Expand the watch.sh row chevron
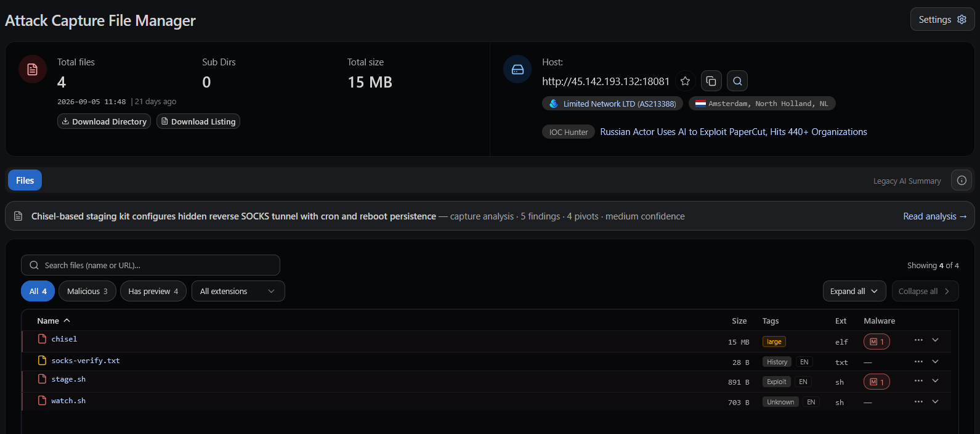 (935, 401)
